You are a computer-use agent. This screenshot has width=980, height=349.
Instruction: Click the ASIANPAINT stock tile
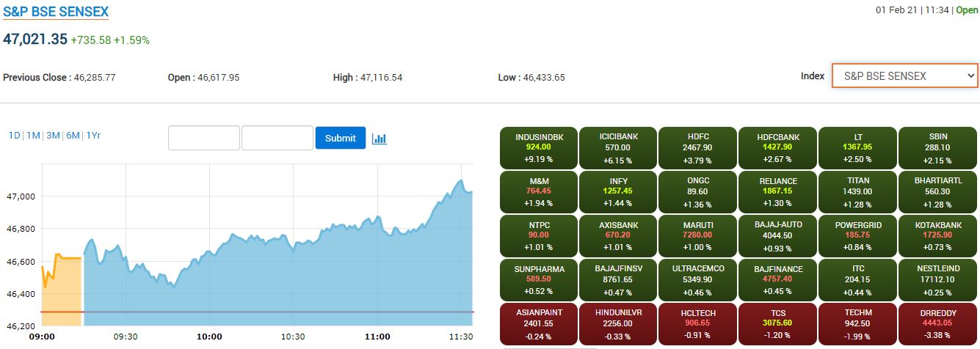click(539, 324)
